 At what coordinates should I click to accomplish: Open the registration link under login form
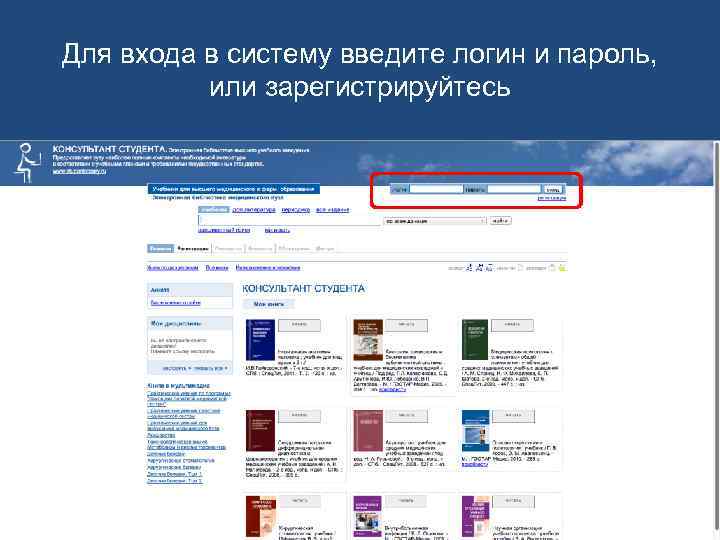(x=551, y=198)
